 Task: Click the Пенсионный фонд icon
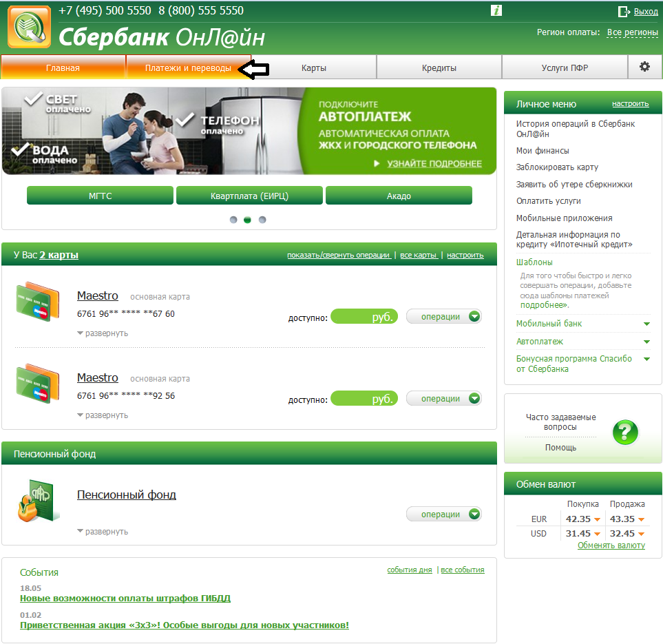click(x=38, y=500)
